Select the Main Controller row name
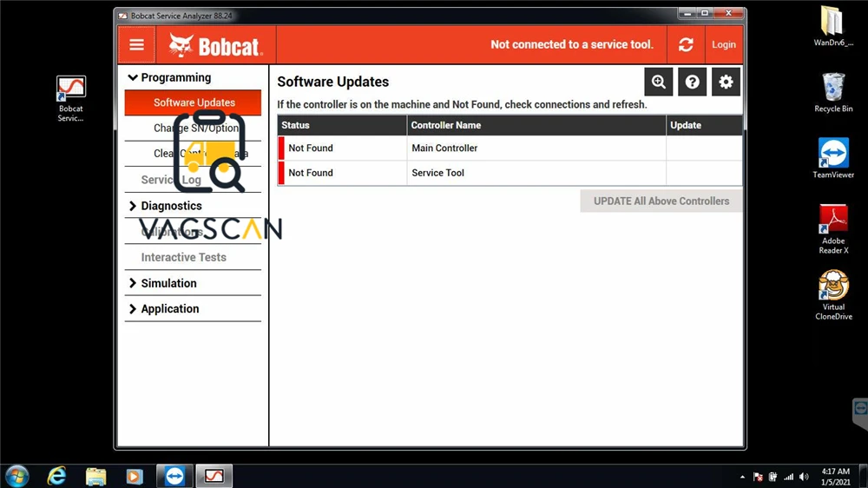868x488 pixels. point(444,148)
